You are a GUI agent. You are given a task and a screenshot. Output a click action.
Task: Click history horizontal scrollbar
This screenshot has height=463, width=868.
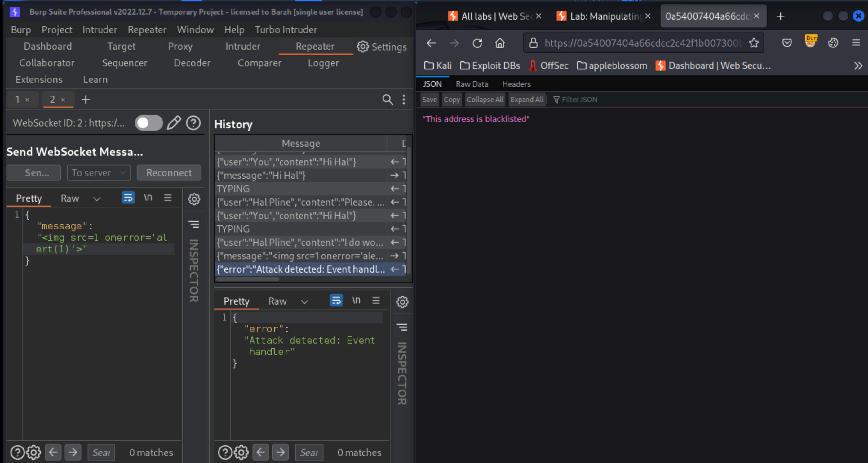coord(247,279)
